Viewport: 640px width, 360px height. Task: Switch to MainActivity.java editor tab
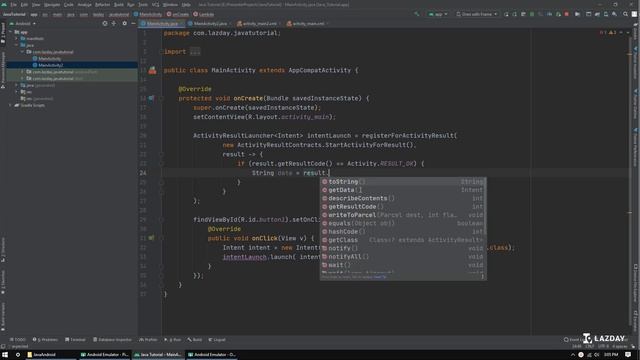pyautogui.click(x=162, y=24)
